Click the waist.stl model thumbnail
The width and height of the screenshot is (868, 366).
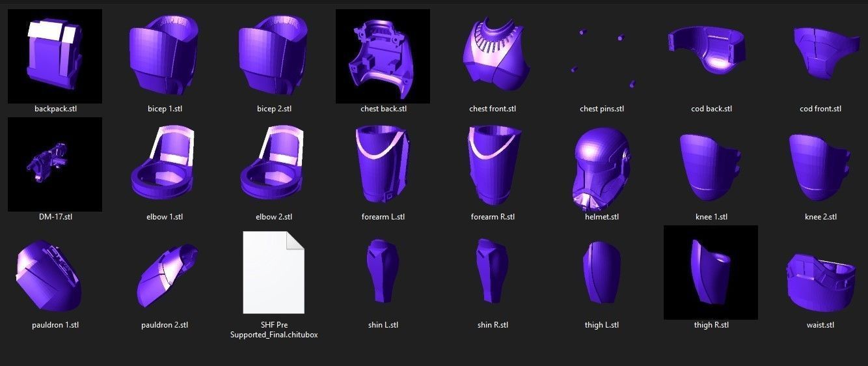pos(821,281)
